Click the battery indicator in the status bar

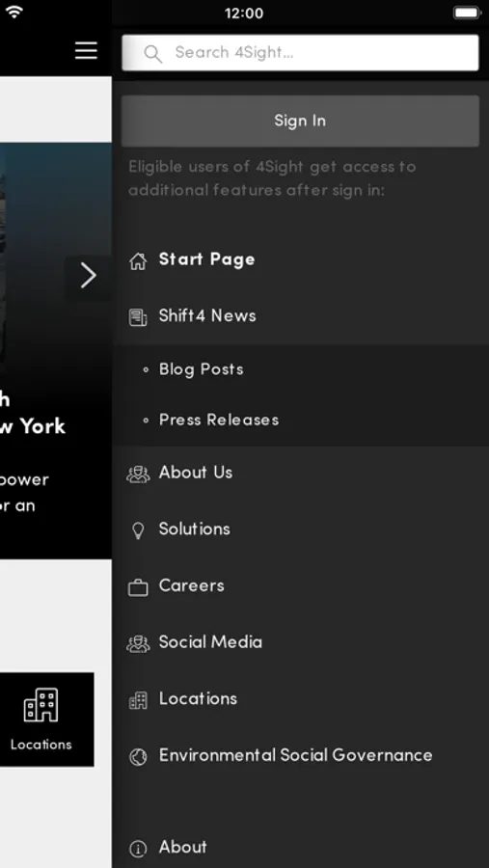click(x=467, y=13)
